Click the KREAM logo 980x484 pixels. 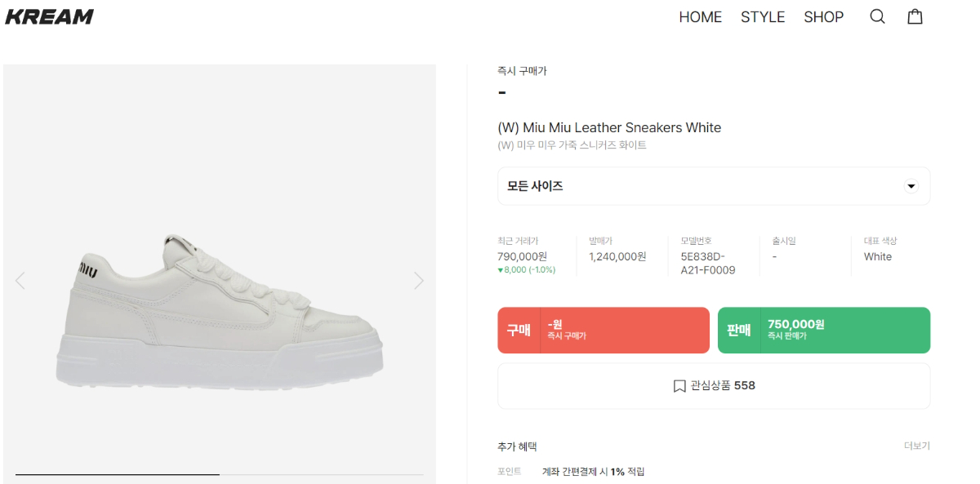click(50, 16)
